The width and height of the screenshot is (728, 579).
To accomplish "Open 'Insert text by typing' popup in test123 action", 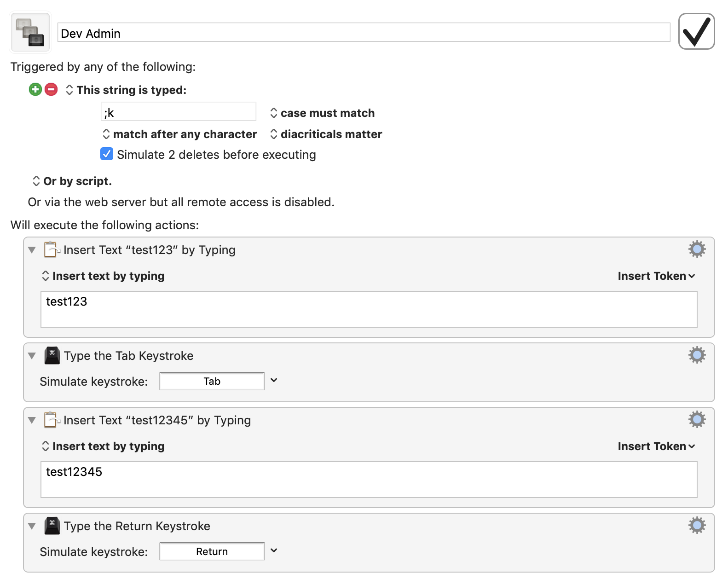I will click(x=103, y=276).
